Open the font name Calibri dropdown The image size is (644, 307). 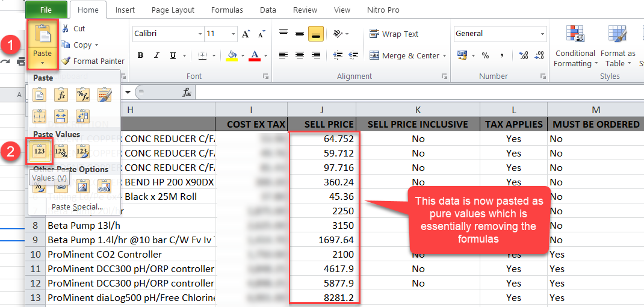tap(198, 34)
